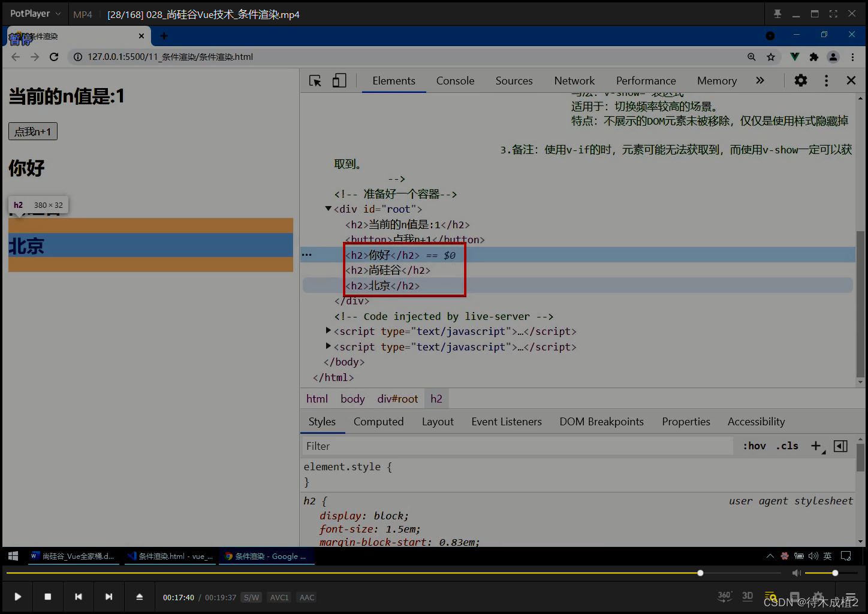The width and height of the screenshot is (868, 614).
Task: Click the address bar URL
Action: [x=170, y=57]
